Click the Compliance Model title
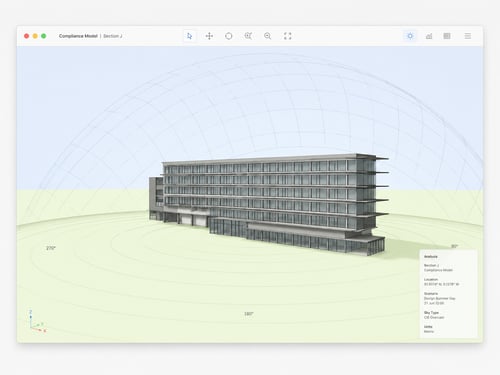The width and height of the screenshot is (500, 375). pyautogui.click(x=78, y=36)
